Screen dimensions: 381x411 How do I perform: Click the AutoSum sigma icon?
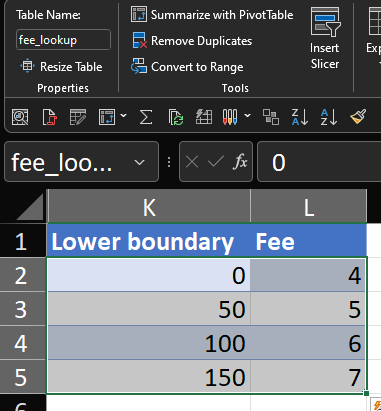pos(146,117)
